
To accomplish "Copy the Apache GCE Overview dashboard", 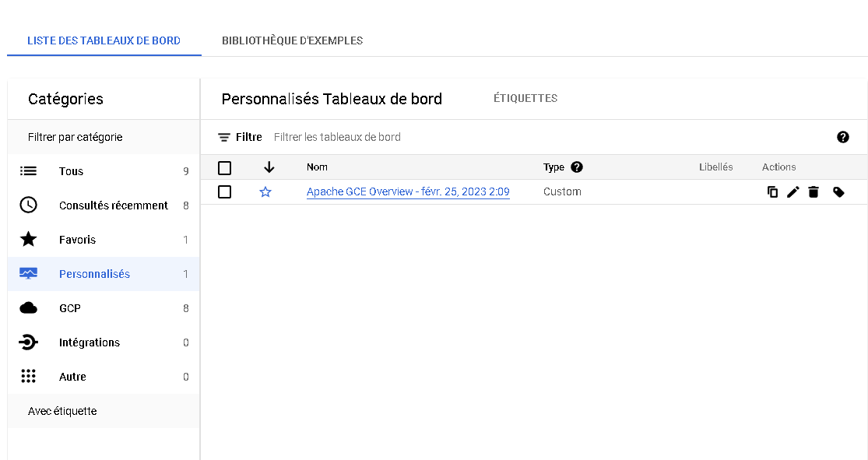I will click(772, 192).
